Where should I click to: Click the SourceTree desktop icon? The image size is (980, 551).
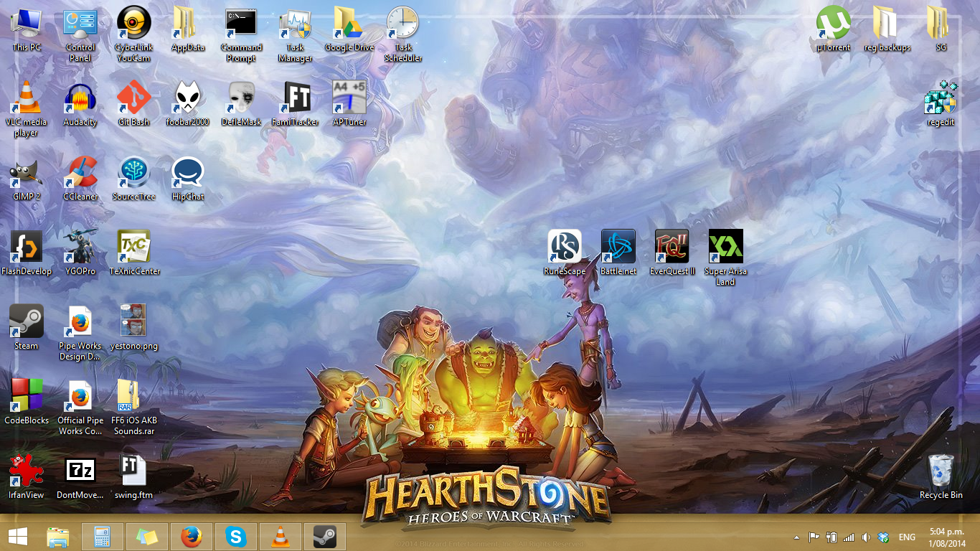[x=134, y=179]
